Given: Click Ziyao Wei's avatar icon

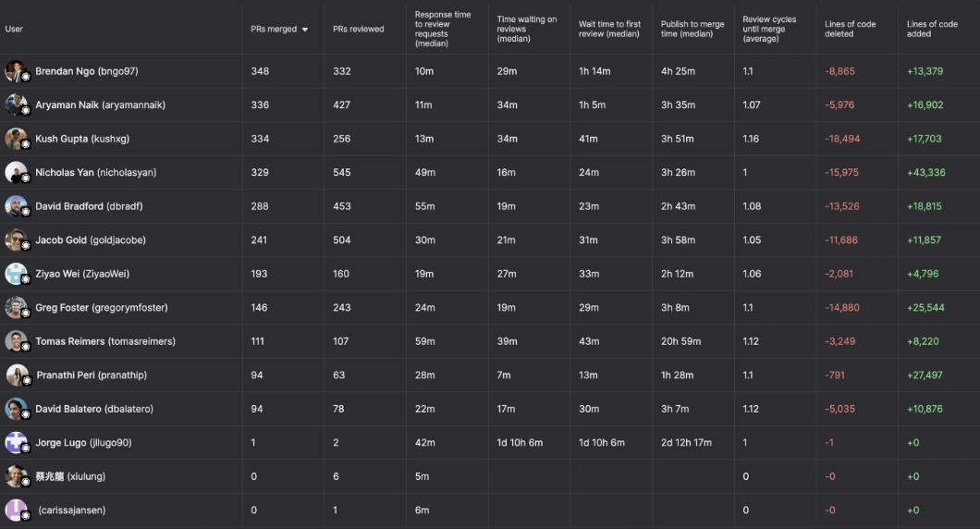Looking at the screenshot, I should pos(16,274).
